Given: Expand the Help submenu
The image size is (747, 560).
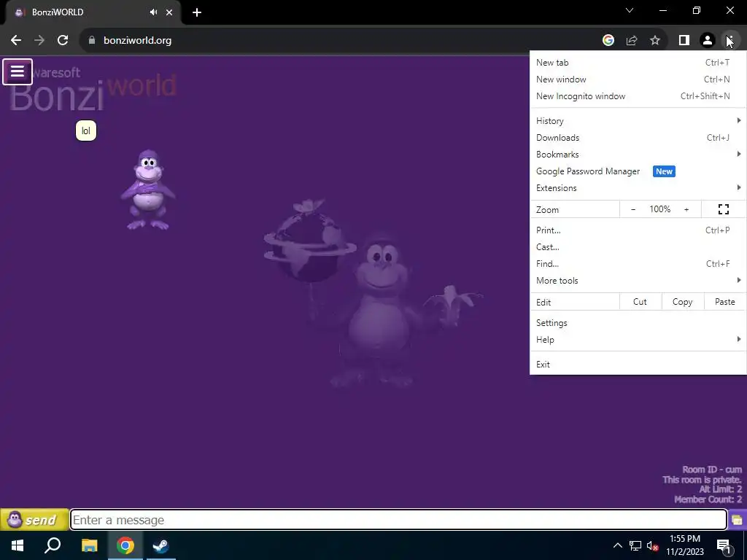Looking at the screenshot, I should (638, 340).
